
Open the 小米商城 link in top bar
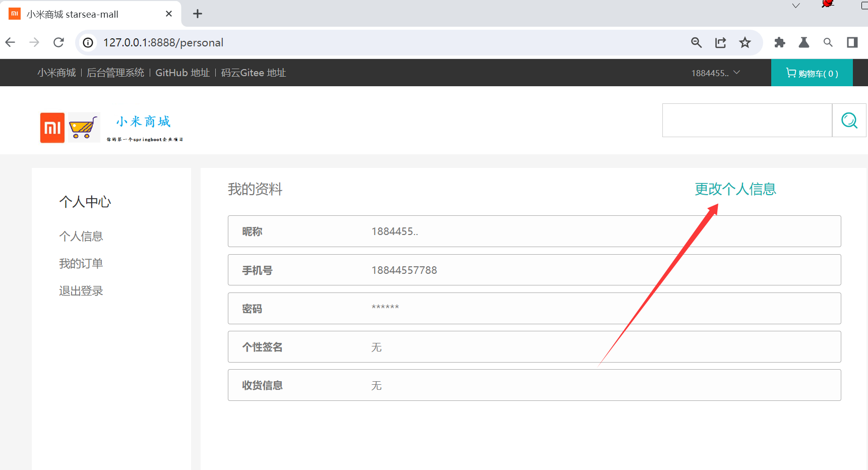pyautogui.click(x=56, y=73)
